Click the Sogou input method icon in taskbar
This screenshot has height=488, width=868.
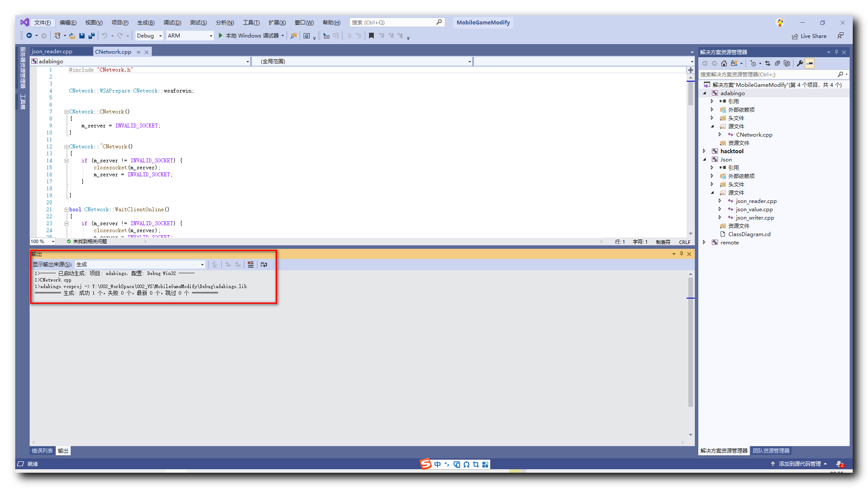(426, 464)
